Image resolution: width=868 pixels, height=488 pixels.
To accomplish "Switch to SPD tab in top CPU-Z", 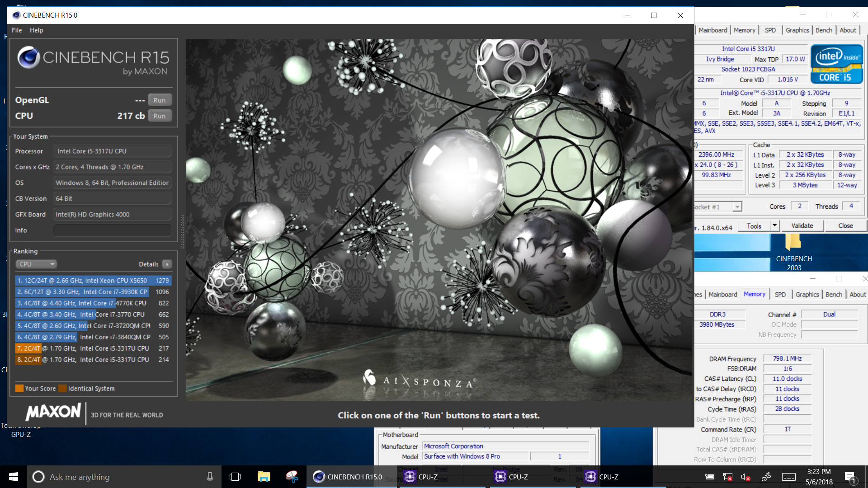I will pos(770,30).
